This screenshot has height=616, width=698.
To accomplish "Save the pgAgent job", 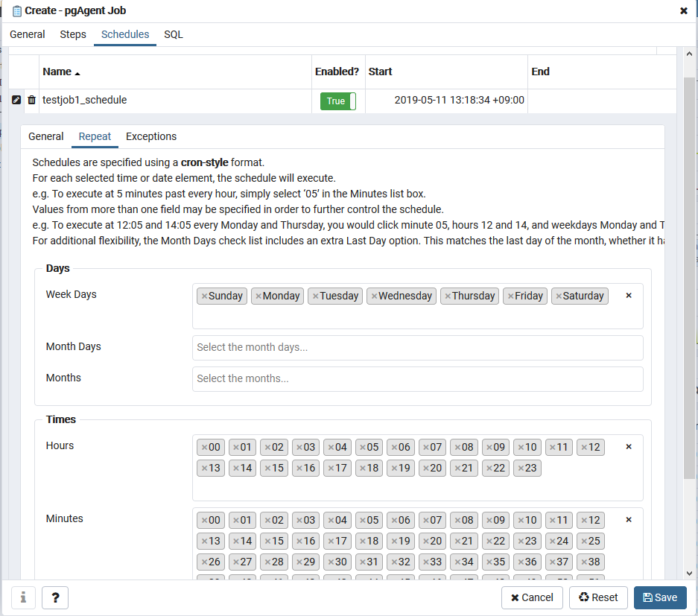I will (x=660, y=597).
